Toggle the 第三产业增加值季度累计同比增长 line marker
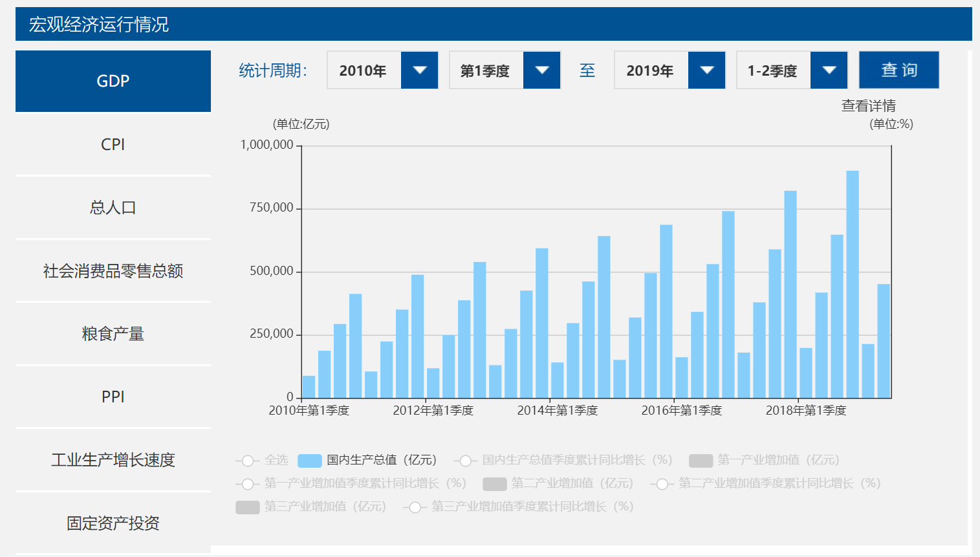The width and height of the screenshot is (980, 557). point(415,507)
